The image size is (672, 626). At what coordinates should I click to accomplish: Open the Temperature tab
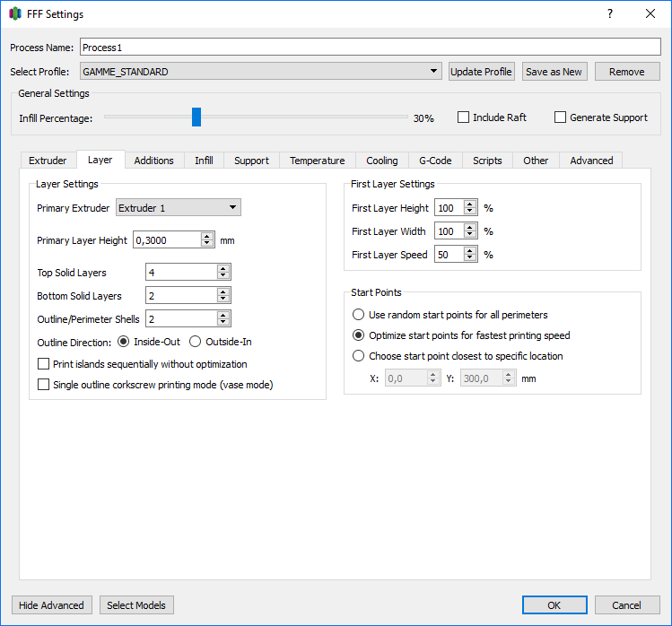pyautogui.click(x=317, y=161)
